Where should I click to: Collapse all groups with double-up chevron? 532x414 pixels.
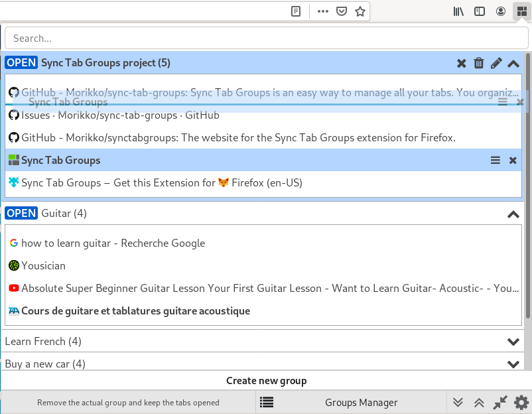tap(479, 403)
